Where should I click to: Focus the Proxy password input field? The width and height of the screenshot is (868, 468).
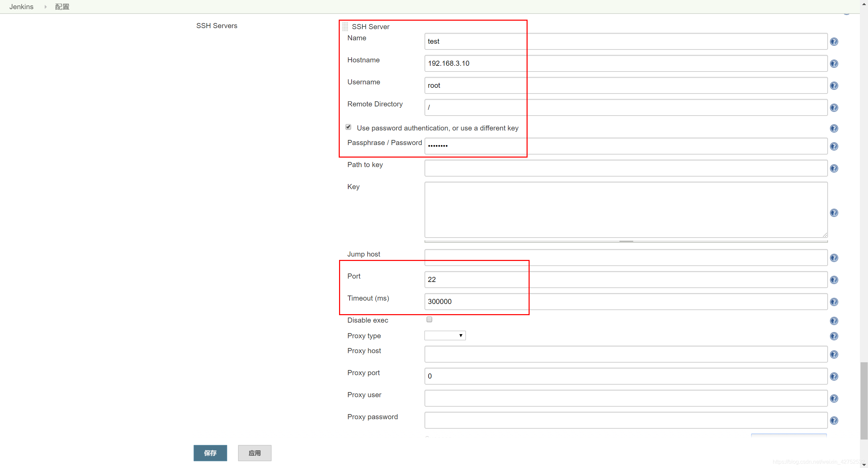point(626,420)
